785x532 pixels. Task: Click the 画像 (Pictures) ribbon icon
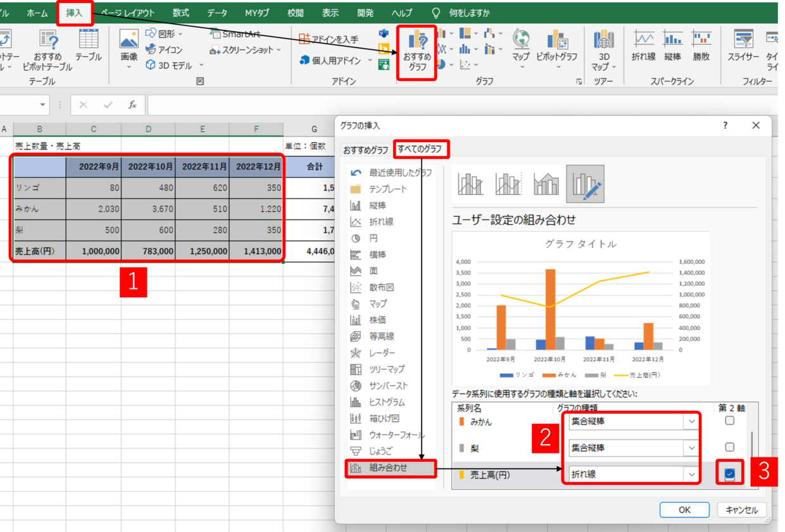pyautogui.click(x=129, y=49)
